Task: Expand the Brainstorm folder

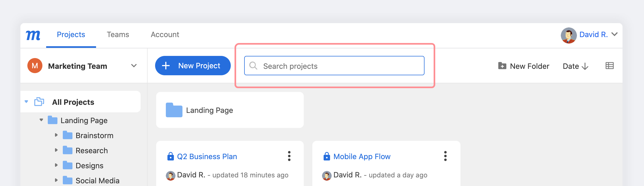Action: click(56, 135)
